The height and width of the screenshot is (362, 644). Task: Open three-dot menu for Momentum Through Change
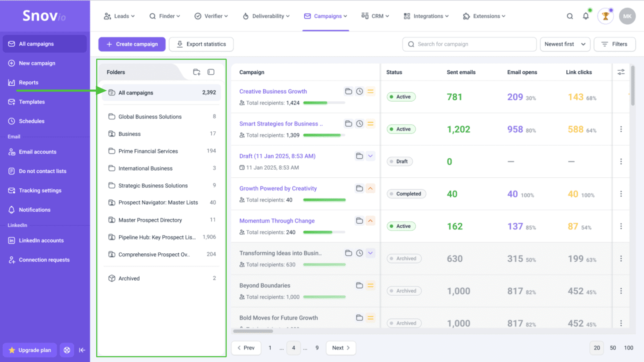[x=621, y=226]
